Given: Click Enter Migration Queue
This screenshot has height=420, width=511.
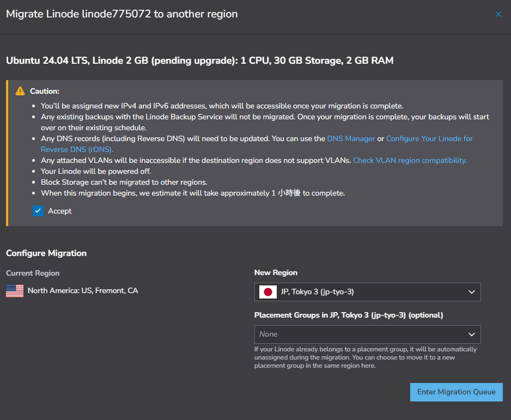Looking at the screenshot, I should (456, 392).
